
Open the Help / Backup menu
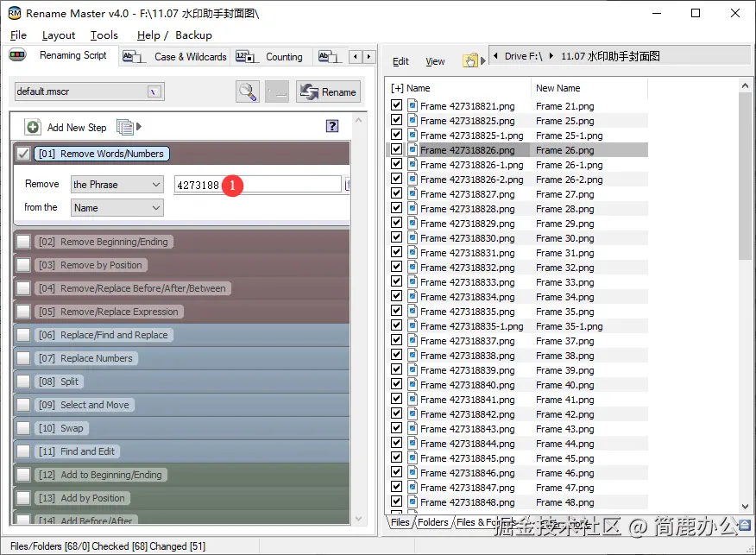(x=174, y=35)
